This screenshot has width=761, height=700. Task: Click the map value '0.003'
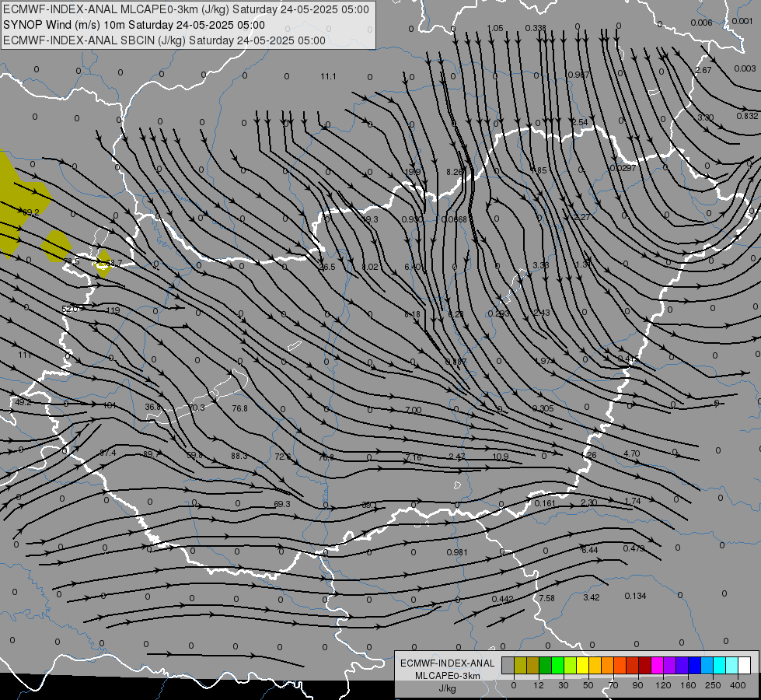click(745, 69)
